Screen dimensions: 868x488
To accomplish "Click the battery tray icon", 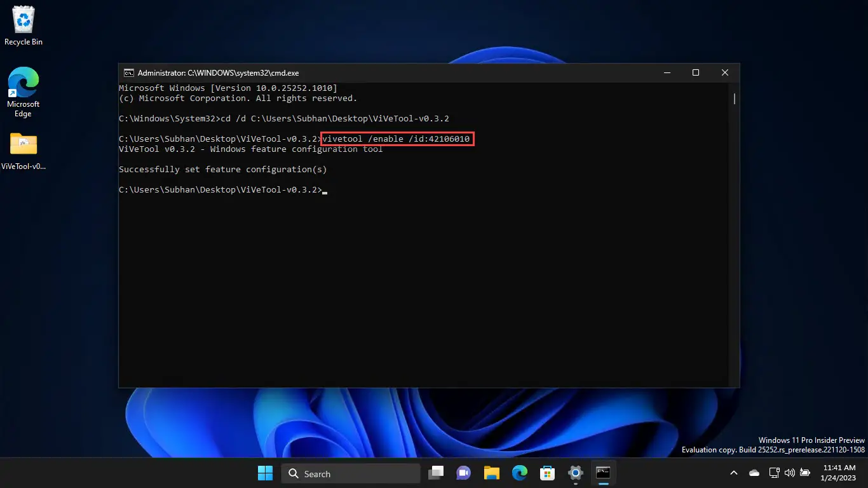I will 805,473.
